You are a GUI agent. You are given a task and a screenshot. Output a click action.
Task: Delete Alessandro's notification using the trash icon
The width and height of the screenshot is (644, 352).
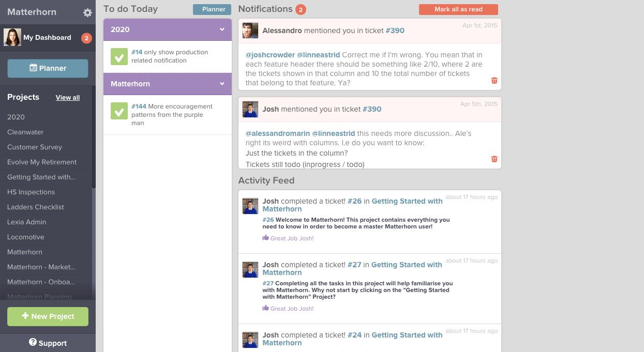point(494,80)
